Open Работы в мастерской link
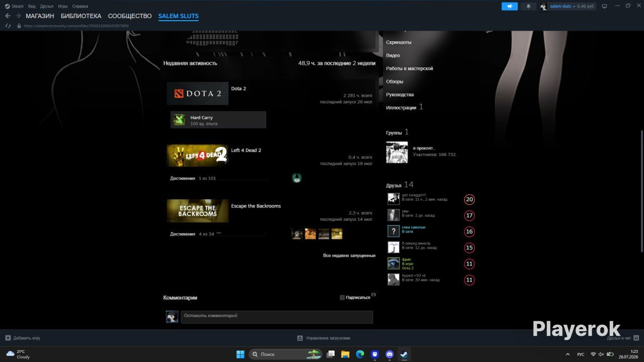Screen dimensions: 644x362 pyautogui.click(x=410, y=68)
